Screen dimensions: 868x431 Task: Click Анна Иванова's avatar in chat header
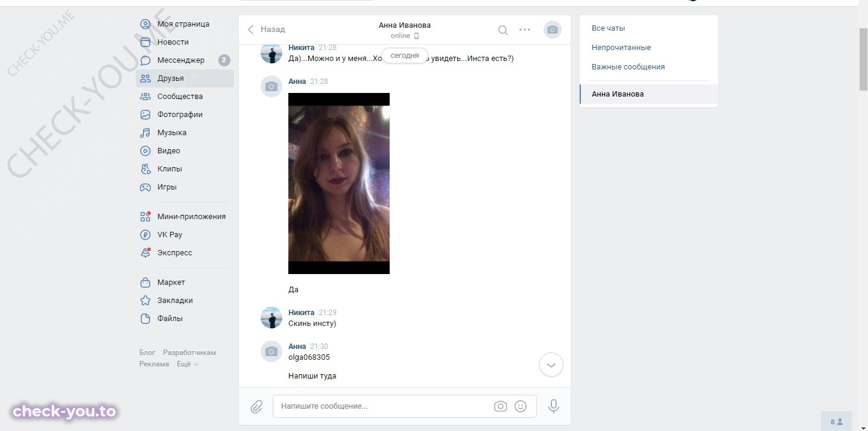553,30
